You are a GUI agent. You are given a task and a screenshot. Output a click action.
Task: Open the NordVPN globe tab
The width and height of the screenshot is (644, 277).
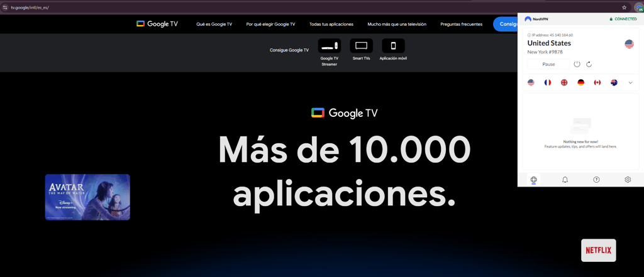click(533, 180)
